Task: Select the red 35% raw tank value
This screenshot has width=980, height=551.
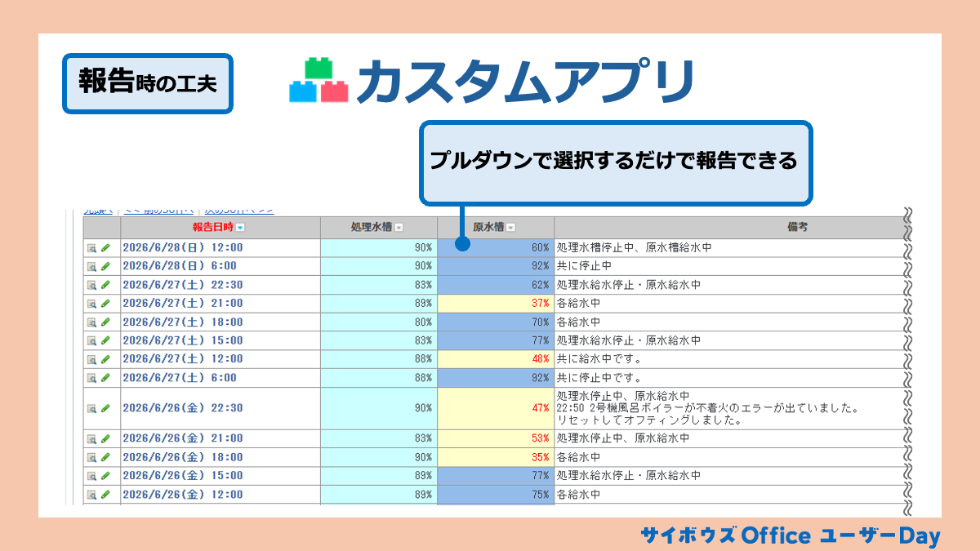Action: [541, 457]
